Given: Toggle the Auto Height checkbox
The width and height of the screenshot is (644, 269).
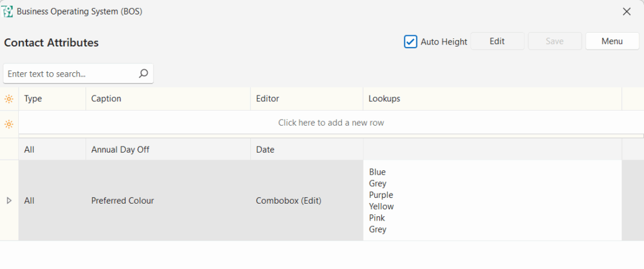Looking at the screenshot, I should click(410, 41).
